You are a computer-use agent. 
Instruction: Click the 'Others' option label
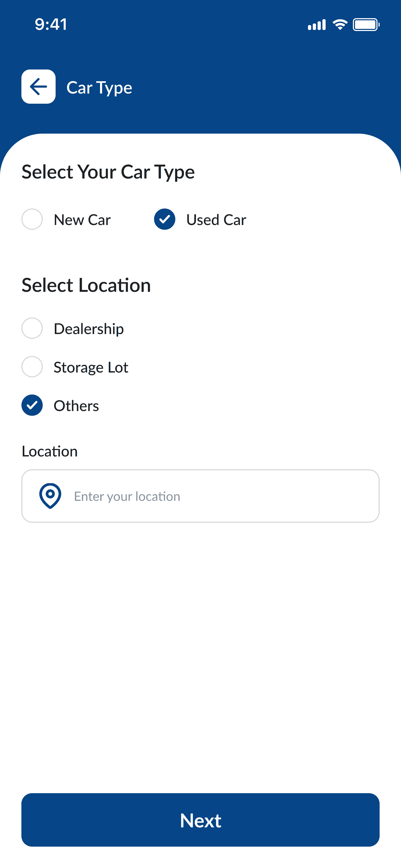click(x=76, y=406)
